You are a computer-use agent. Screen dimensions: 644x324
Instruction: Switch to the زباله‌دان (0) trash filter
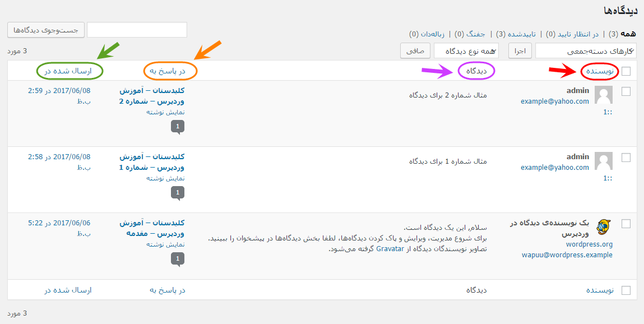[427, 34]
